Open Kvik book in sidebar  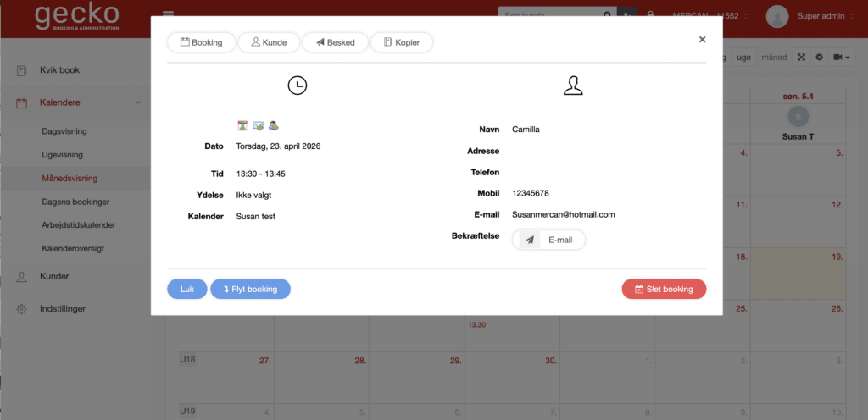[x=59, y=70]
